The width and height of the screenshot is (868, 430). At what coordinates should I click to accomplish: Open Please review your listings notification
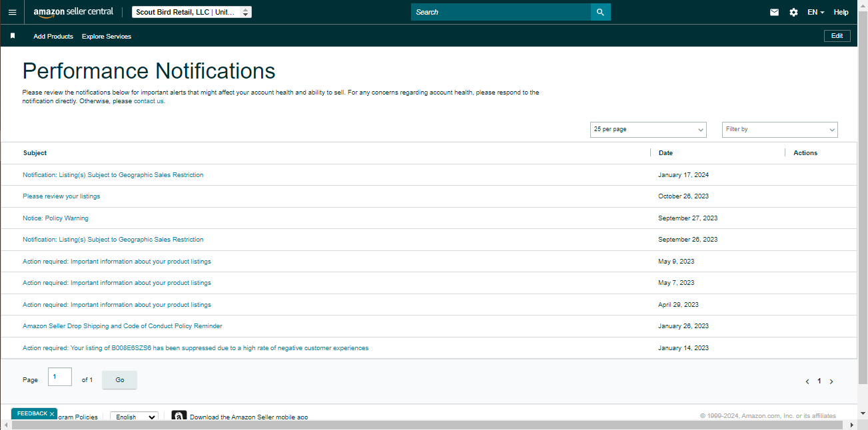(x=61, y=196)
